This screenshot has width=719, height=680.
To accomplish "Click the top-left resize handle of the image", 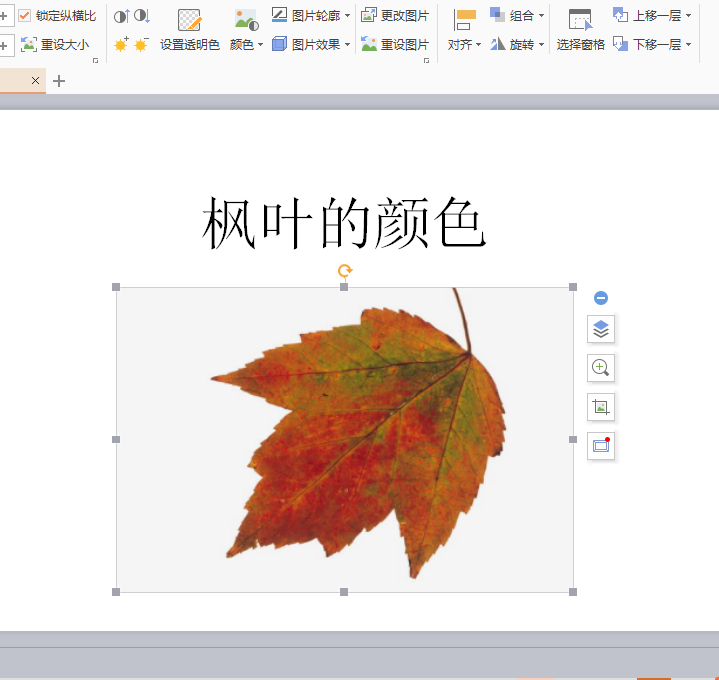I will (x=116, y=287).
